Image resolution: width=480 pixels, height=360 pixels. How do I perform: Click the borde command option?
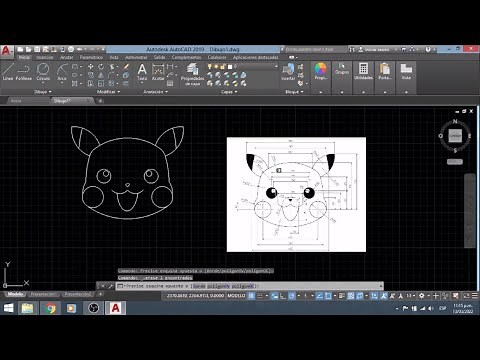200,286
